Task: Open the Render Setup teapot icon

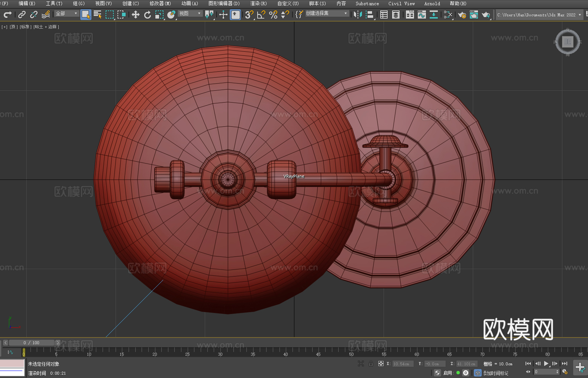Action: pos(462,14)
